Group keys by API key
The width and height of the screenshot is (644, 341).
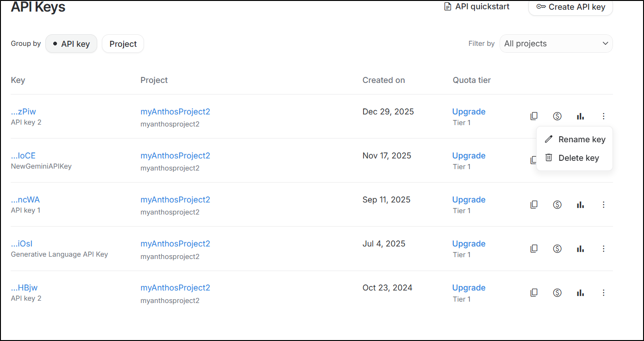(71, 44)
